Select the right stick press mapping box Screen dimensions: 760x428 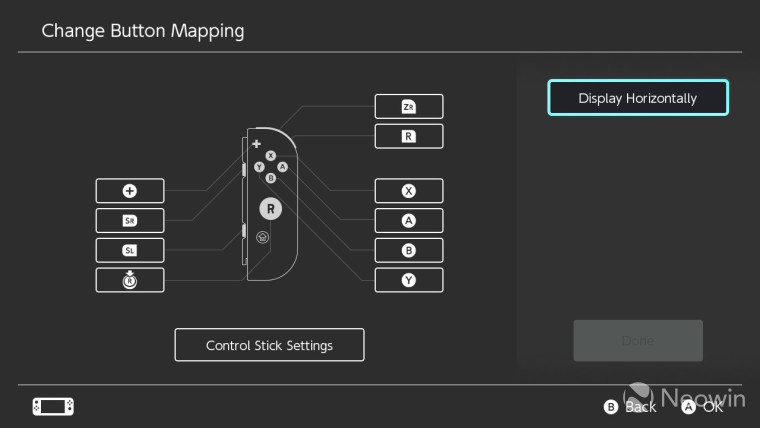pos(130,280)
